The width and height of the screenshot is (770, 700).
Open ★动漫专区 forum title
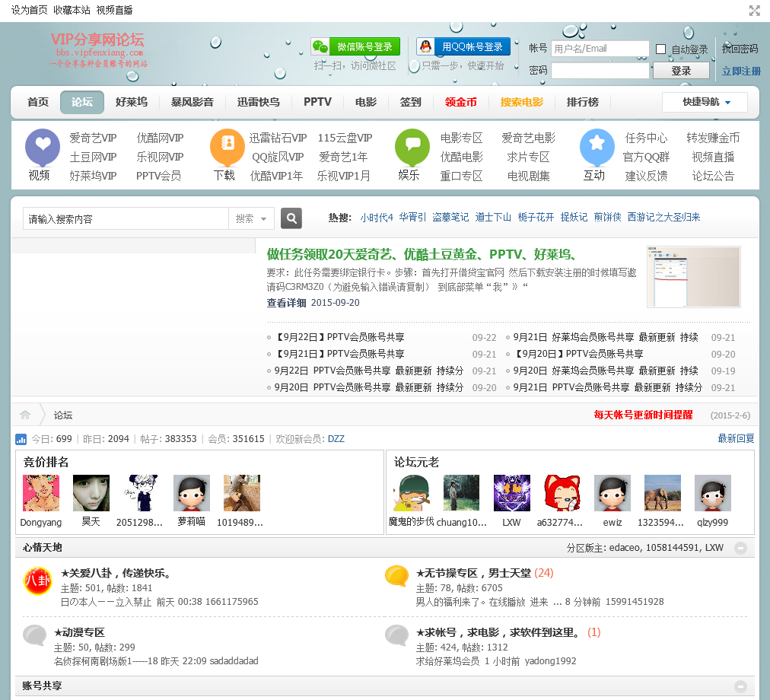click(x=79, y=633)
